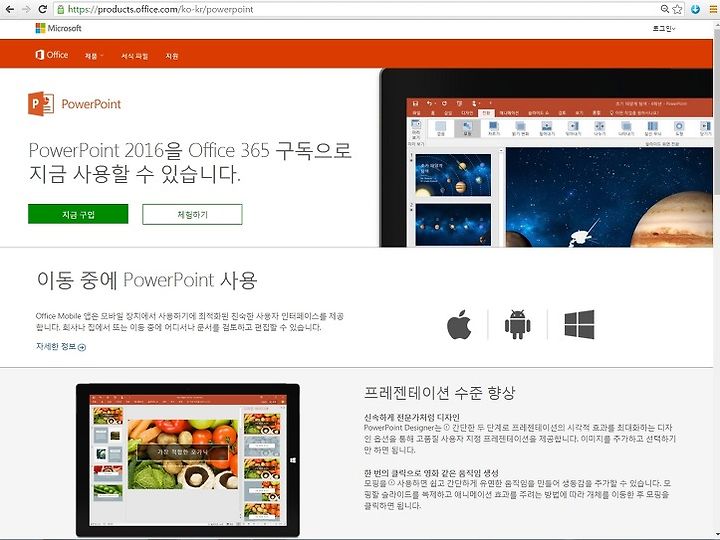Click the PowerPoint 2016 hero tablet image
This screenshot has width=720, height=540.
546,158
